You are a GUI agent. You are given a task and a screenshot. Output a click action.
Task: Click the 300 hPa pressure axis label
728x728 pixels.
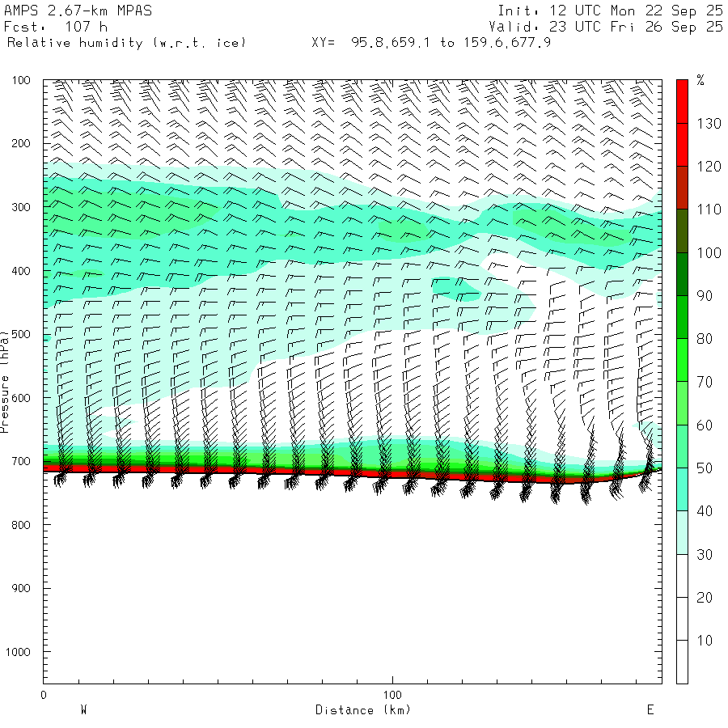pyautogui.click(x=21, y=207)
